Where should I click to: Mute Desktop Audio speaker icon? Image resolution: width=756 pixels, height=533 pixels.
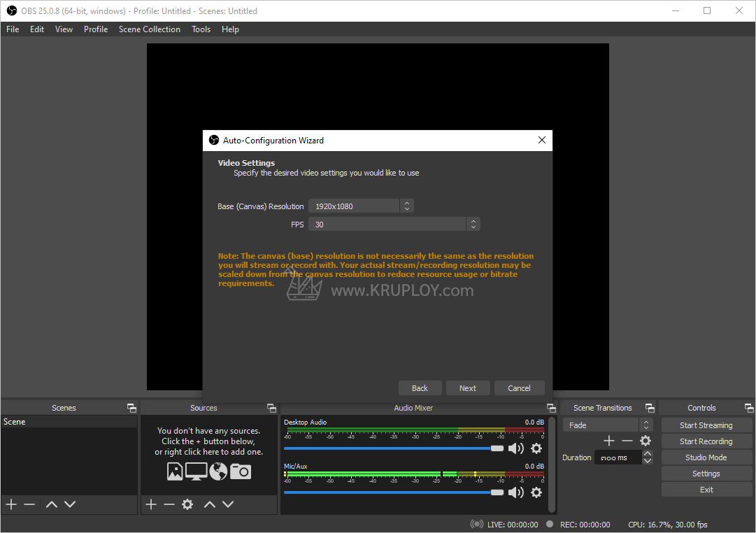[x=516, y=448]
